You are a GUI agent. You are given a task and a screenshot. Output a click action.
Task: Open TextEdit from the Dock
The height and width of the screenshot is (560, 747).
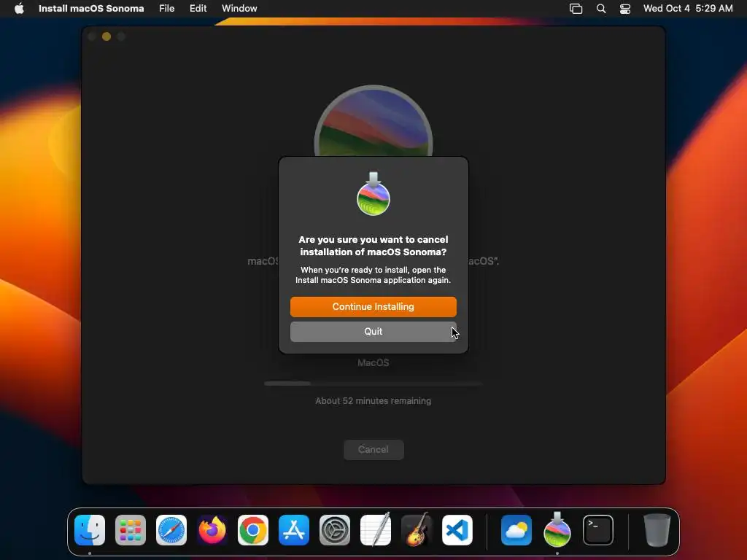tap(376, 530)
